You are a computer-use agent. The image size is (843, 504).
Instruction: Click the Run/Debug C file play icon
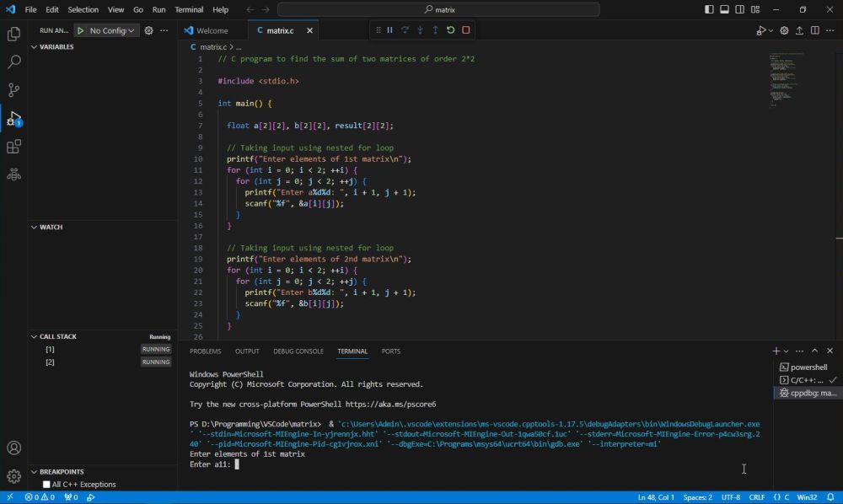[760, 30]
